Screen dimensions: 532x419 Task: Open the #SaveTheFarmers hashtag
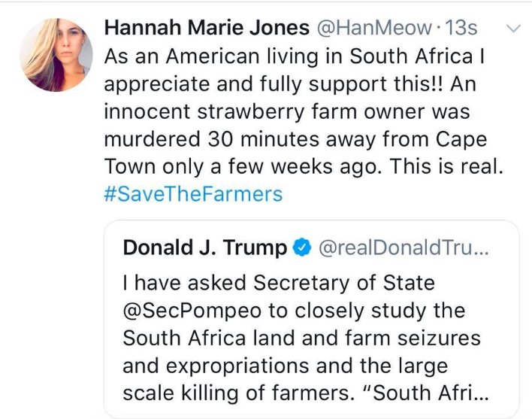[193, 194]
